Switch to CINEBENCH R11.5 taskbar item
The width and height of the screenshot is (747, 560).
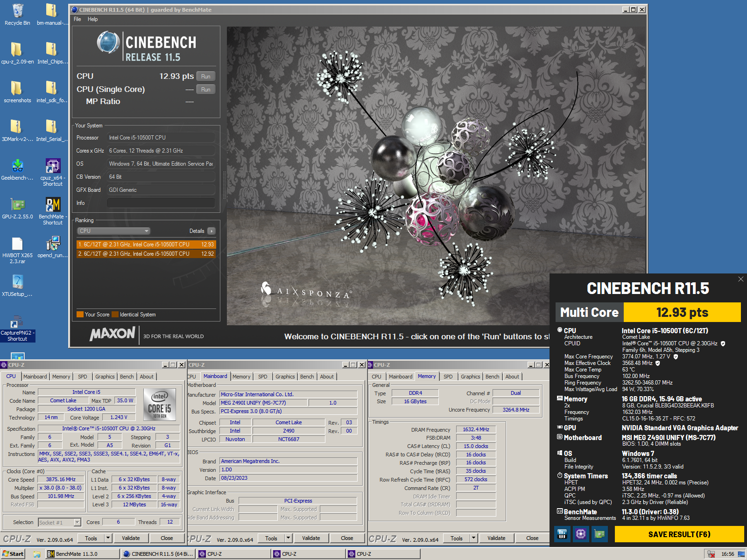(x=157, y=554)
